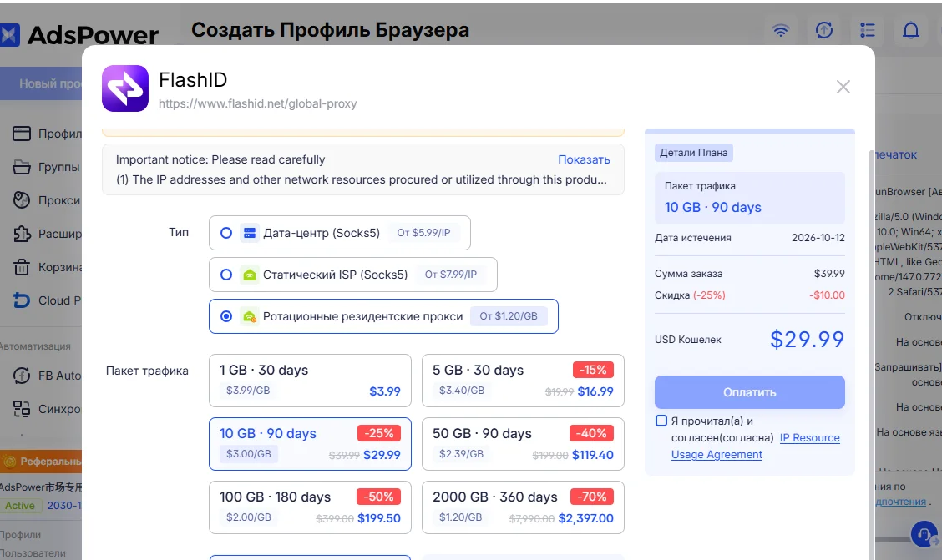Choose the 5 GB · 30 days package

tap(523, 381)
